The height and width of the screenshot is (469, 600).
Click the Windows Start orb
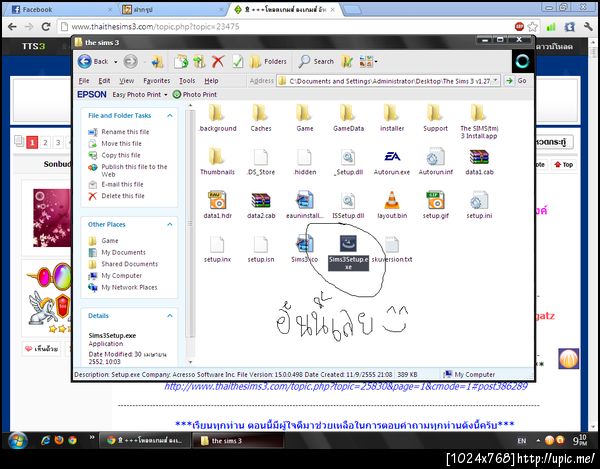[17, 441]
